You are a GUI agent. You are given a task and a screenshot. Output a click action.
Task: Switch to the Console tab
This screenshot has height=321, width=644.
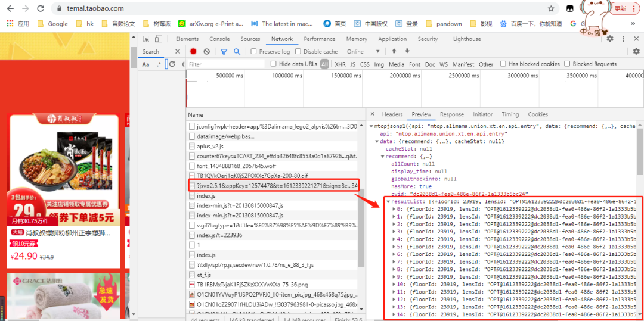click(x=219, y=39)
